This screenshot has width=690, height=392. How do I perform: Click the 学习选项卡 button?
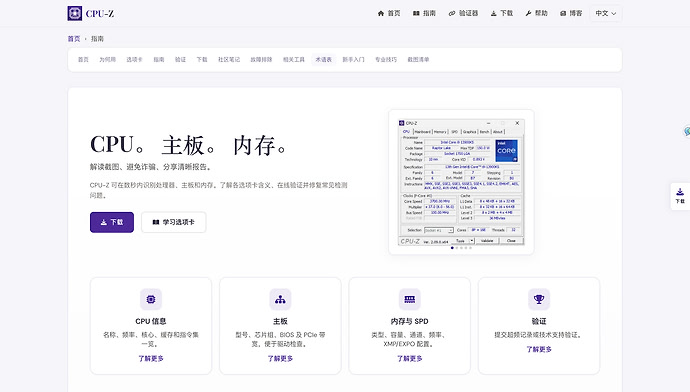click(x=173, y=222)
